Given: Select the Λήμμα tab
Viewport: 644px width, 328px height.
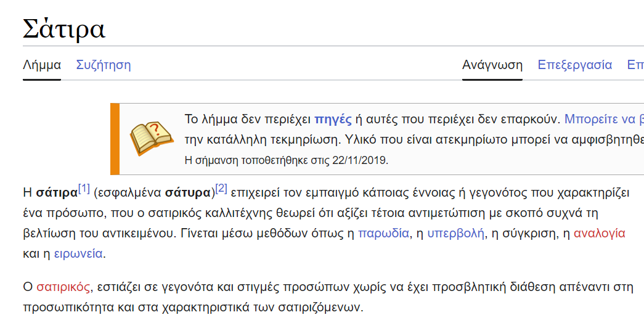Looking at the screenshot, I should click(42, 65).
